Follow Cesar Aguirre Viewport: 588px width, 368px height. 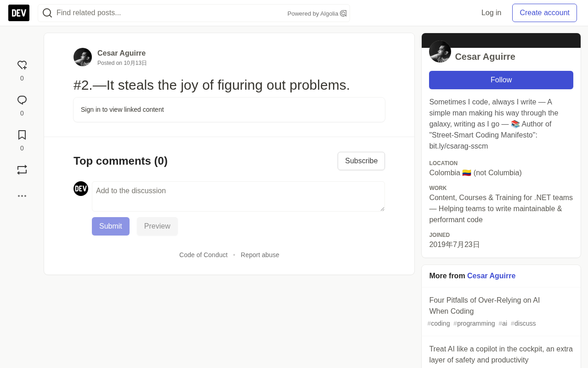click(x=501, y=80)
